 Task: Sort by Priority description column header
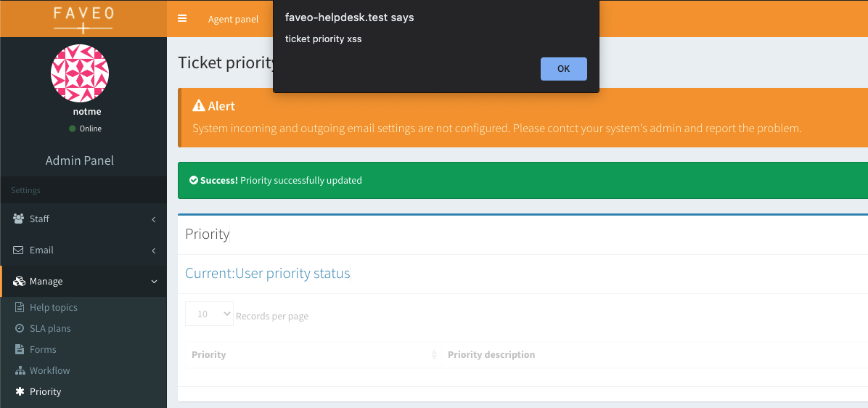pyautogui.click(x=491, y=354)
